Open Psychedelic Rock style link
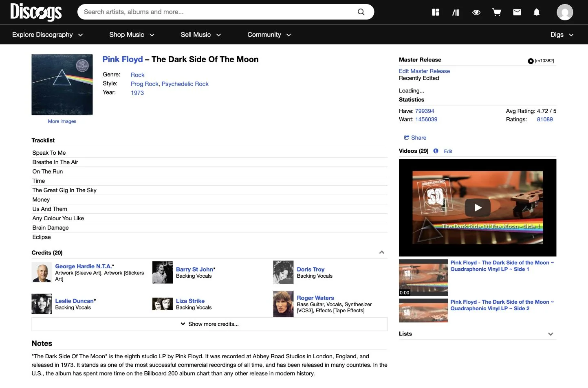The height and width of the screenshot is (388, 588). 185,84
